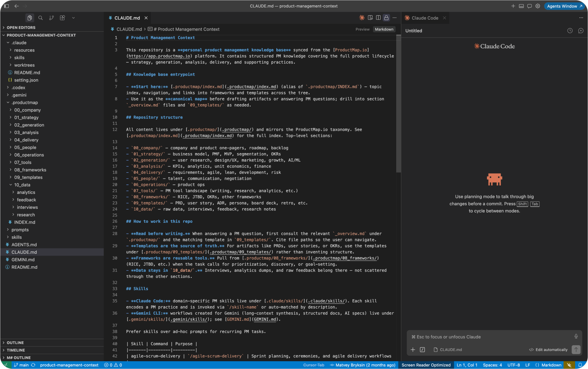Show more sidebar views chevron

pyautogui.click(x=73, y=18)
